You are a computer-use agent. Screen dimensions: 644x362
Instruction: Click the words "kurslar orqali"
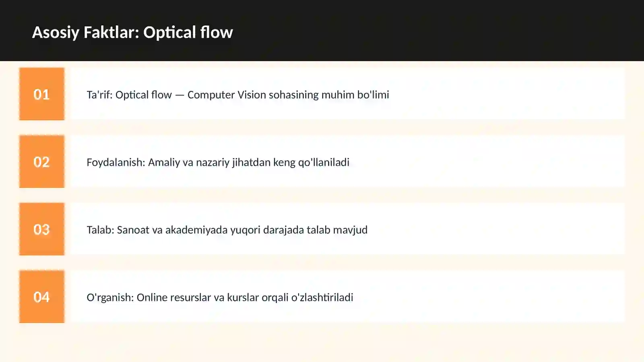[x=258, y=297]
